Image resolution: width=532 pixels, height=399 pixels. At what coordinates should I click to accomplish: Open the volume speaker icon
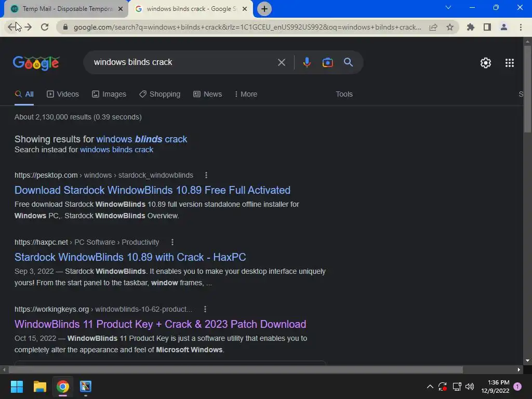tap(470, 387)
